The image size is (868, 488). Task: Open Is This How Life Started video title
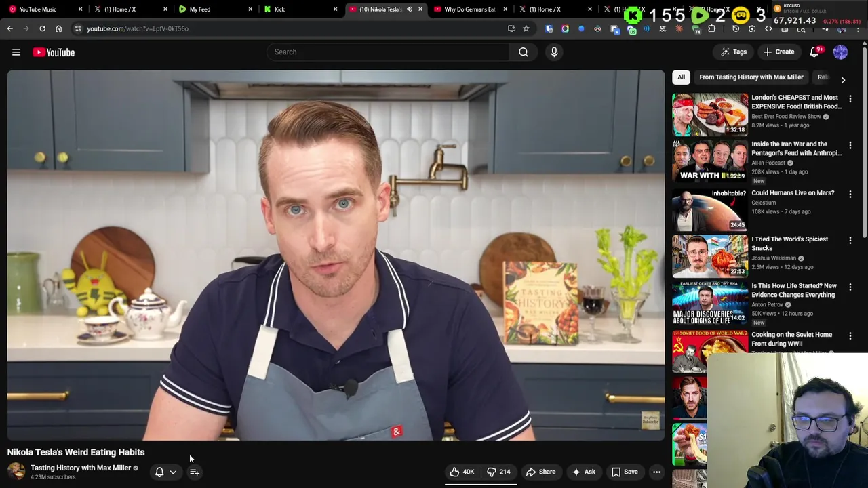click(793, 290)
